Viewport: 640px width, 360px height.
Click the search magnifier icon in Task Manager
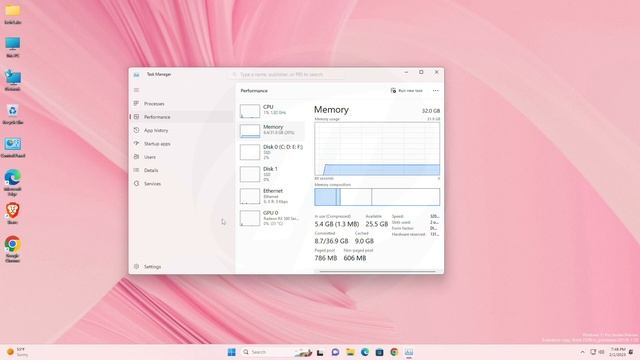(234, 75)
